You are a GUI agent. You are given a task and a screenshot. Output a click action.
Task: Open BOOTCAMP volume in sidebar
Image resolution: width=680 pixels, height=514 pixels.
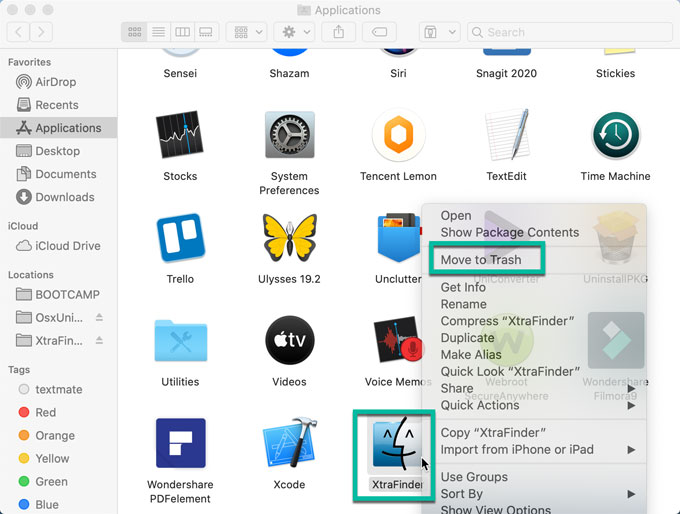[59, 295]
